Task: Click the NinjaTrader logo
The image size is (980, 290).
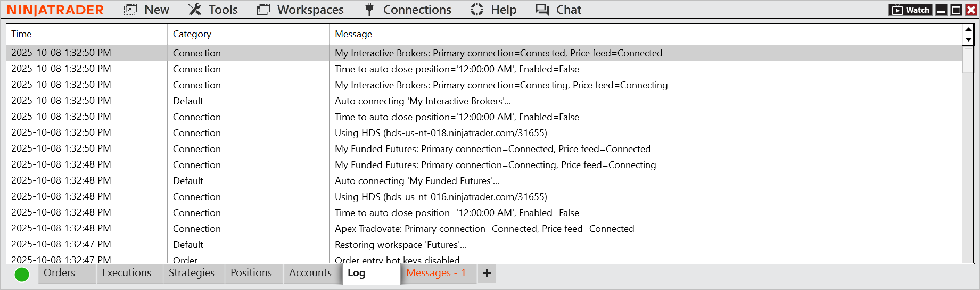Action: point(55,10)
